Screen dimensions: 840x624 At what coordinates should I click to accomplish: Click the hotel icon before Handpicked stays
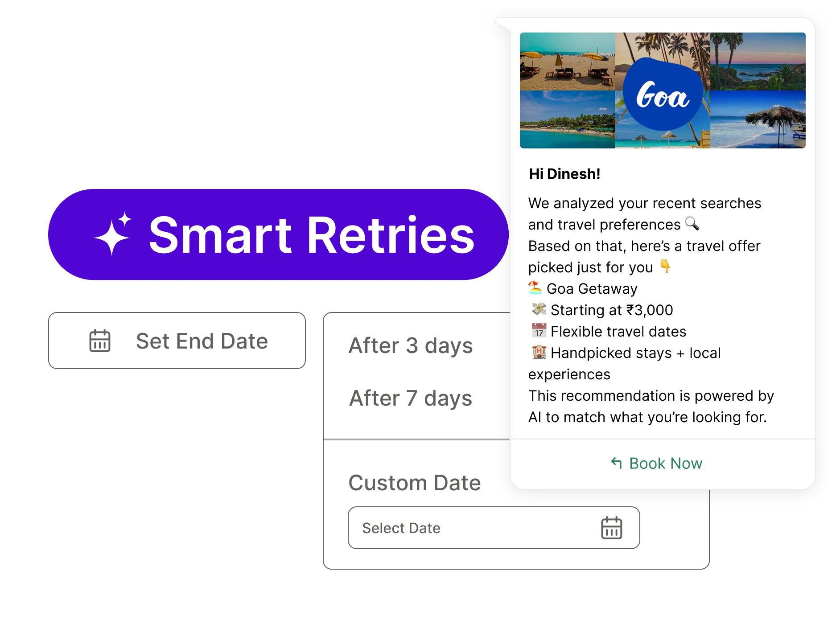(538, 353)
